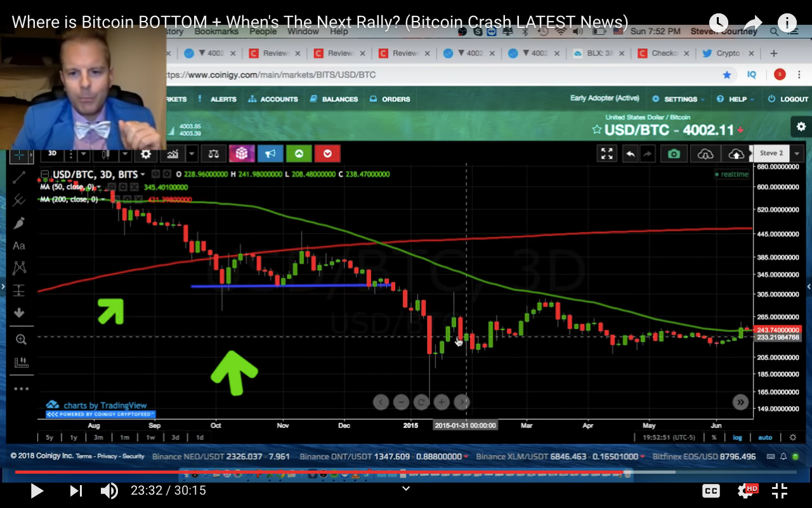The height and width of the screenshot is (508, 812).
Task: Select the crosshair cursor tool
Action: coord(19,155)
